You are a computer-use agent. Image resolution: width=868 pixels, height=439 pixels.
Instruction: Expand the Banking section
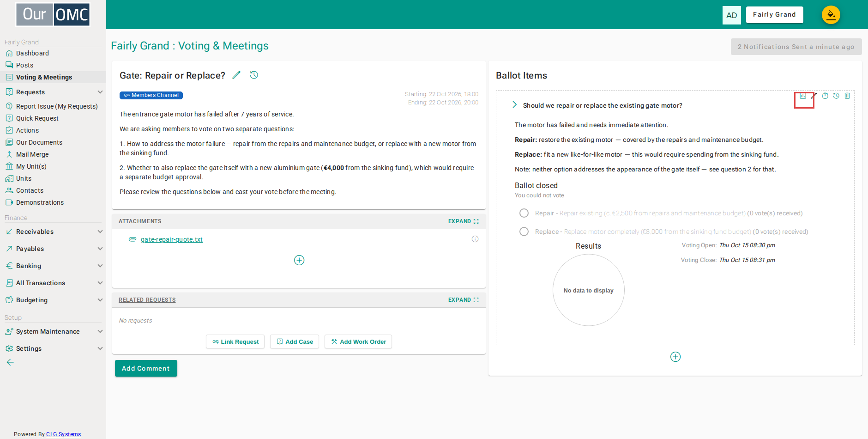(x=53, y=266)
